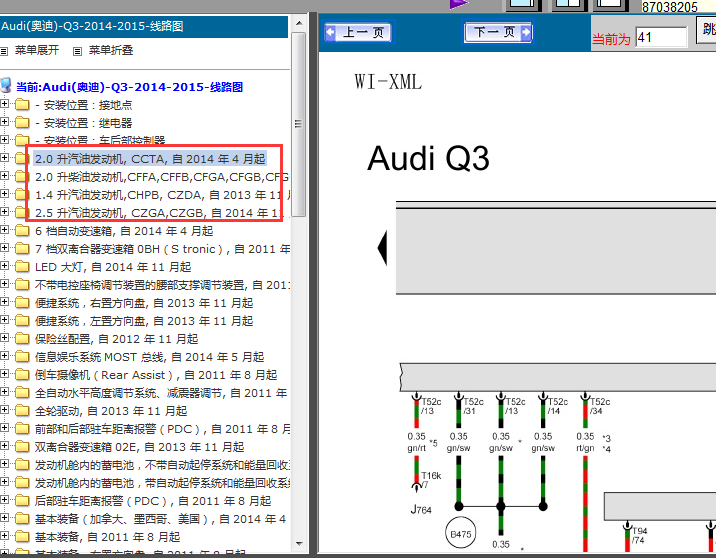The width and height of the screenshot is (716, 558).
Task: Expand the 信息娱乐系统 MOST 总线 folder
Action: click(4, 356)
